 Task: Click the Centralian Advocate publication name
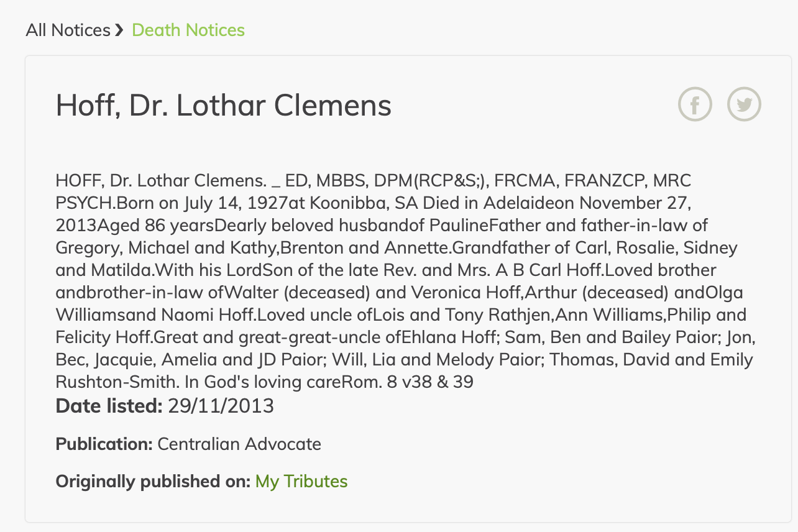point(239,444)
